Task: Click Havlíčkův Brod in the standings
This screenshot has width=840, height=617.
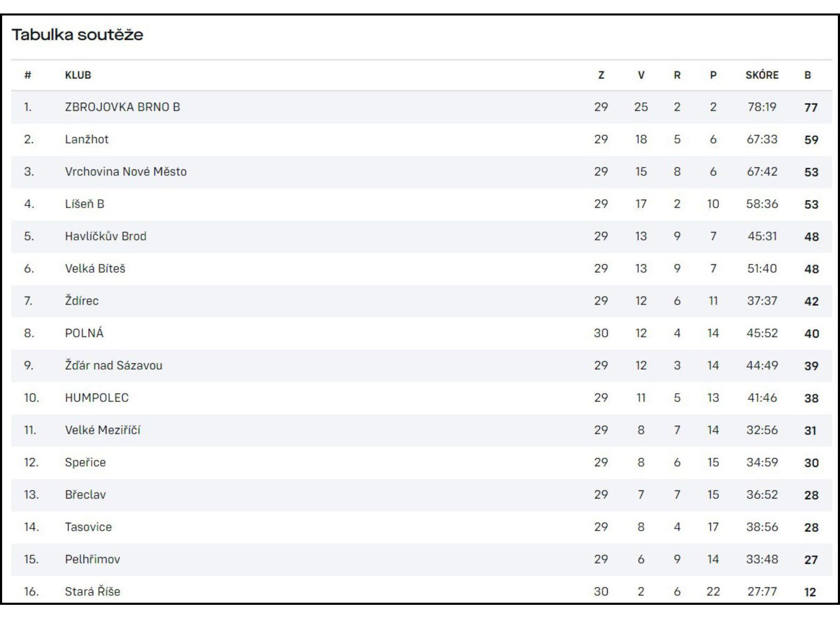Action: (105, 236)
